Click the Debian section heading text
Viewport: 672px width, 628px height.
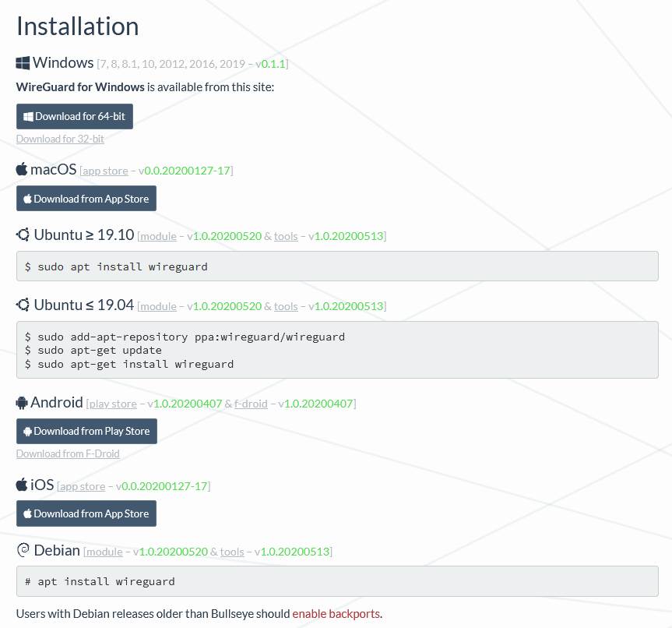click(x=57, y=550)
